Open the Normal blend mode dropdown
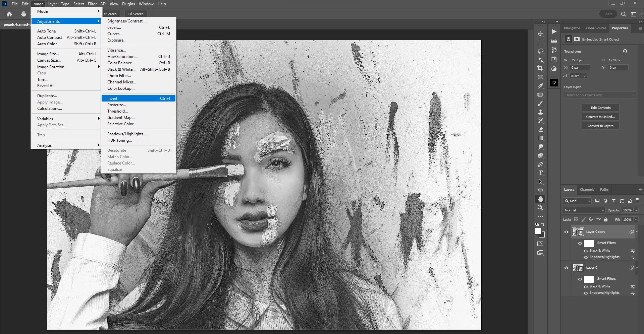 (584, 210)
